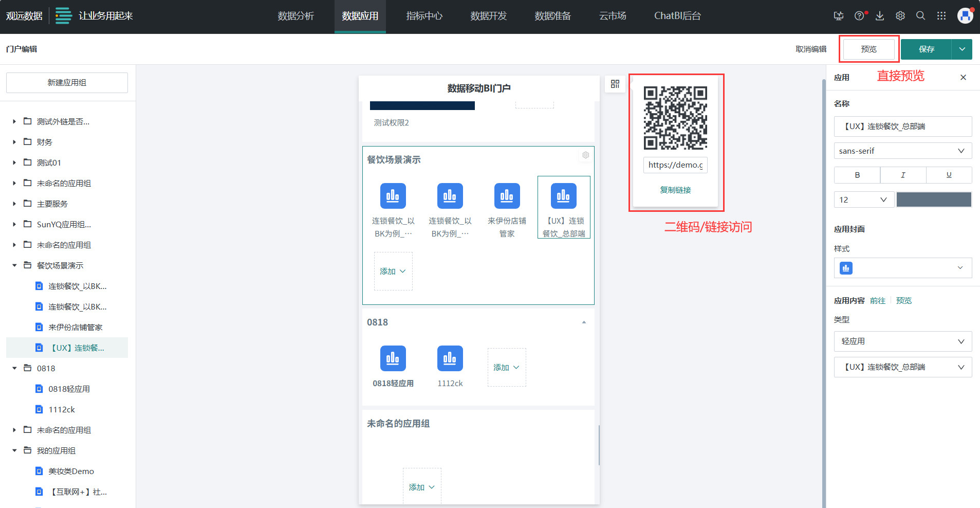Toggle underline formatting for app name

[x=948, y=175]
